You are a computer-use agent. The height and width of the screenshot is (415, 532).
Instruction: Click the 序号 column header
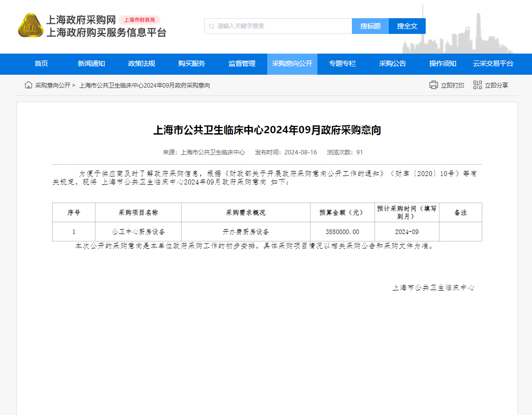pos(74,212)
